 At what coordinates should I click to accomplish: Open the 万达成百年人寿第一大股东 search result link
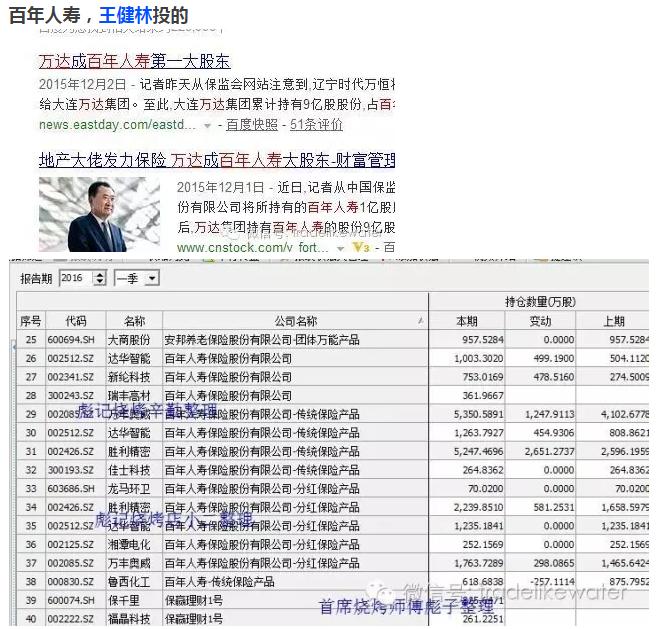(x=134, y=62)
